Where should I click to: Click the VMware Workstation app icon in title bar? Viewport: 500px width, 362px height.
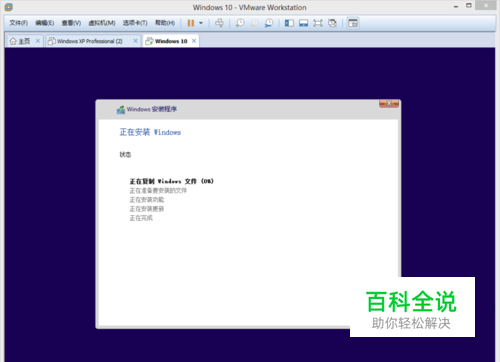tap(9, 7)
